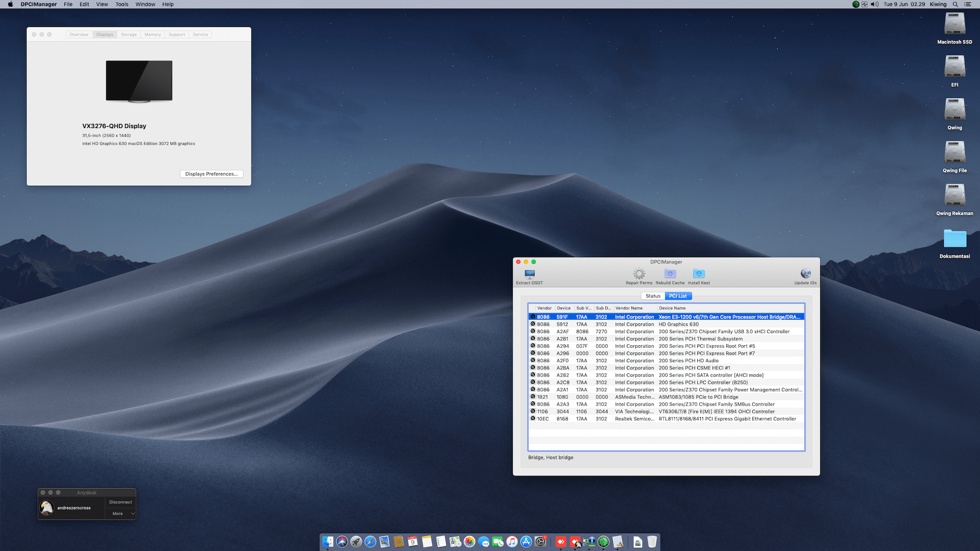
Task: Open the Tools menu
Action: 121,4
